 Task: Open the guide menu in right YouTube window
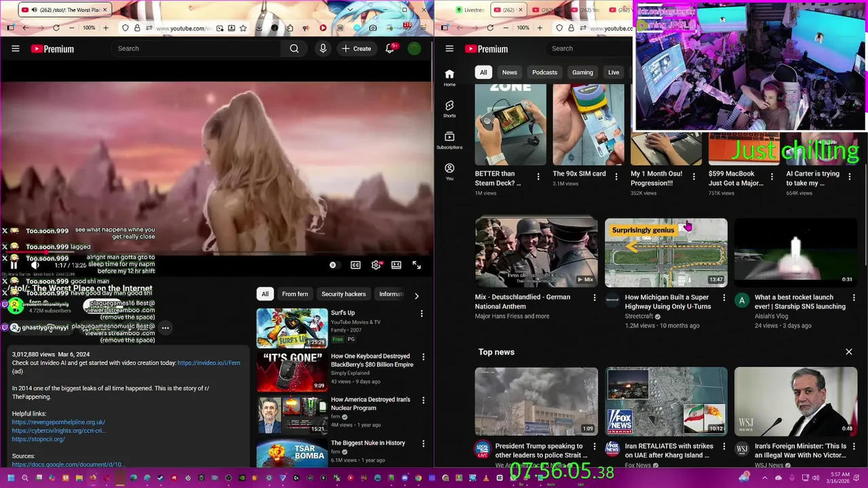tap(449, 49)
